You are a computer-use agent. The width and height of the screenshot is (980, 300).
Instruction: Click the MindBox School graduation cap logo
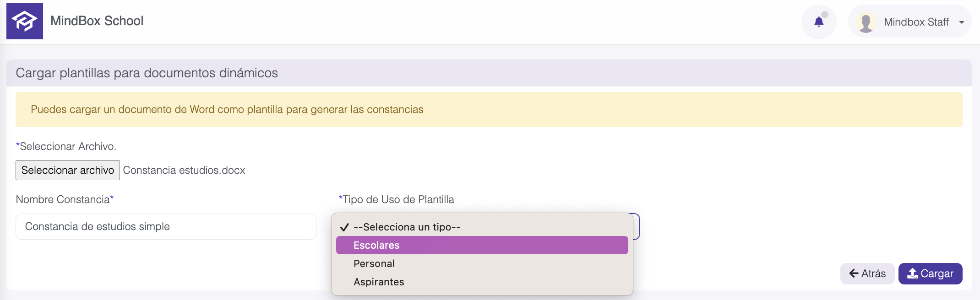pyautogui.click(x=25, y=21)
